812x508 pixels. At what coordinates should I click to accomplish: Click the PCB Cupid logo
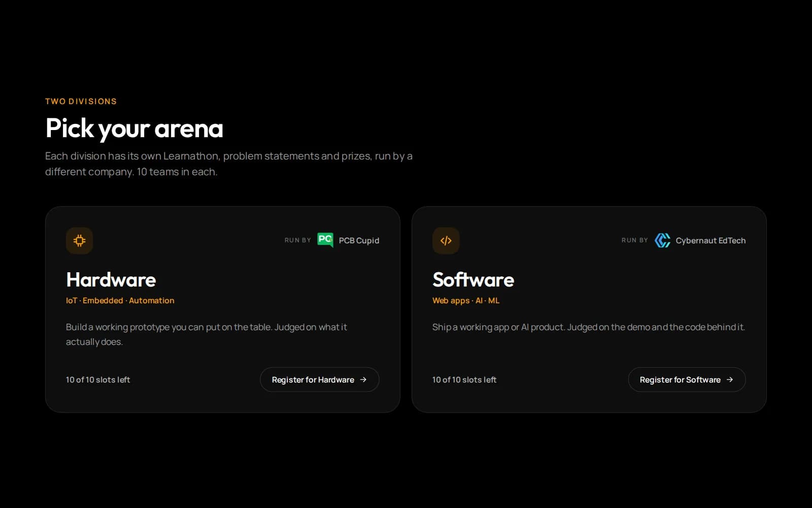point(325,240)
